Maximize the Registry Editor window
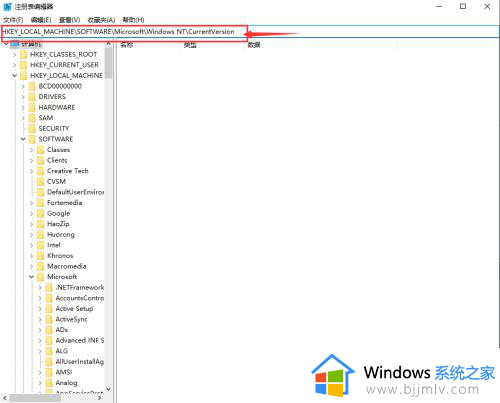Image resolution: width=500 pixels, height=403 pixels. click(463, 6)
